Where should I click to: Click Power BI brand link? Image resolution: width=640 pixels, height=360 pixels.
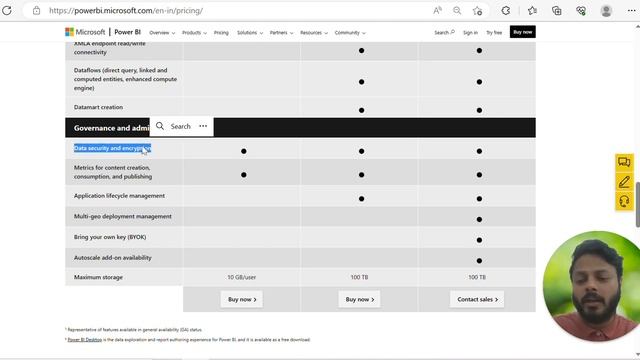127,32
